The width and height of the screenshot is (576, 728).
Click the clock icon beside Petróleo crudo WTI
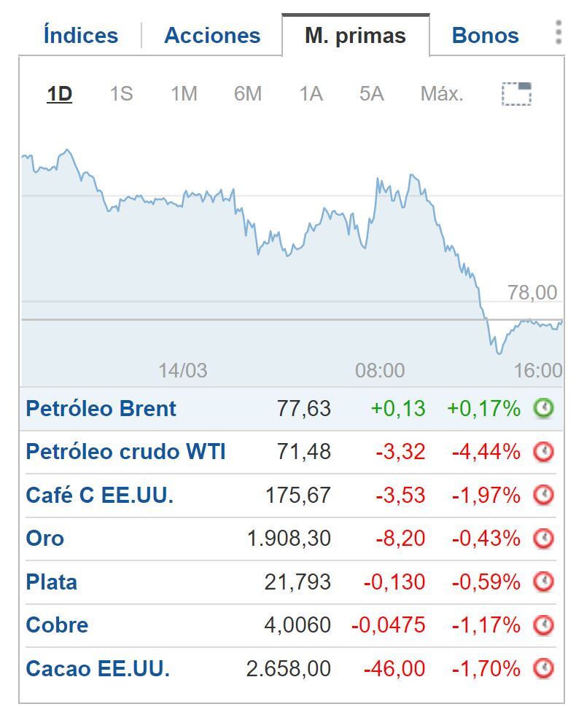pos(543,452)
